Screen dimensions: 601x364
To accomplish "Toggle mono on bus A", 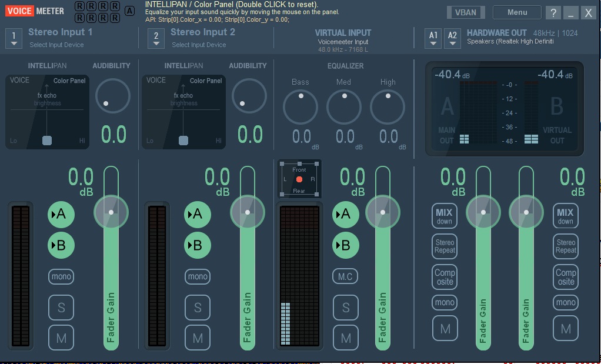I will click(445, 303).
